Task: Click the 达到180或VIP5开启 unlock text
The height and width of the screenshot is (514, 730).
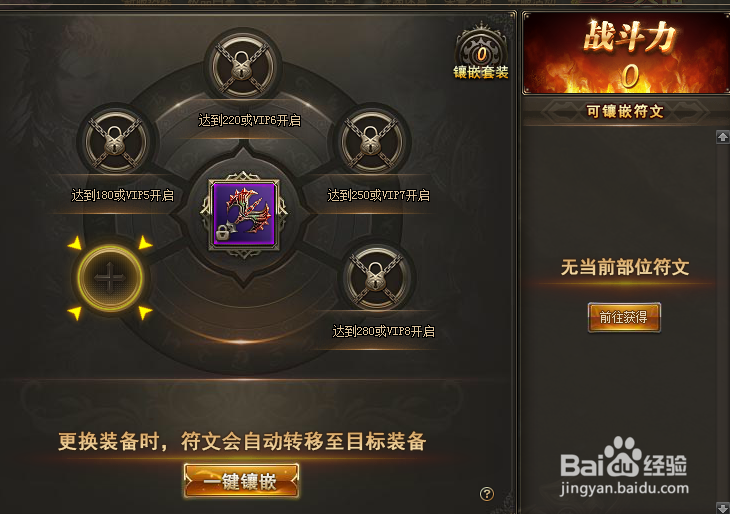Action: tap(122, 195)
